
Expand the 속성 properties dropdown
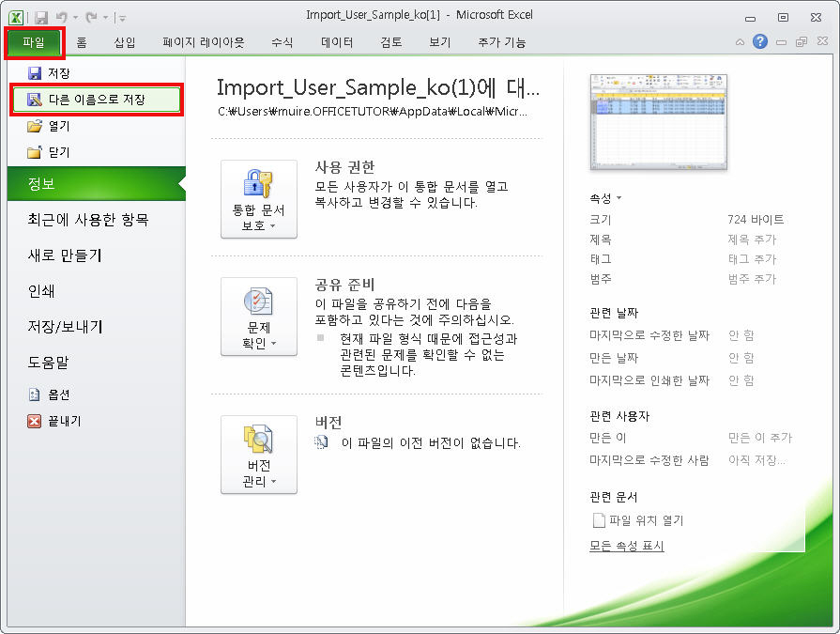[605, 198]
